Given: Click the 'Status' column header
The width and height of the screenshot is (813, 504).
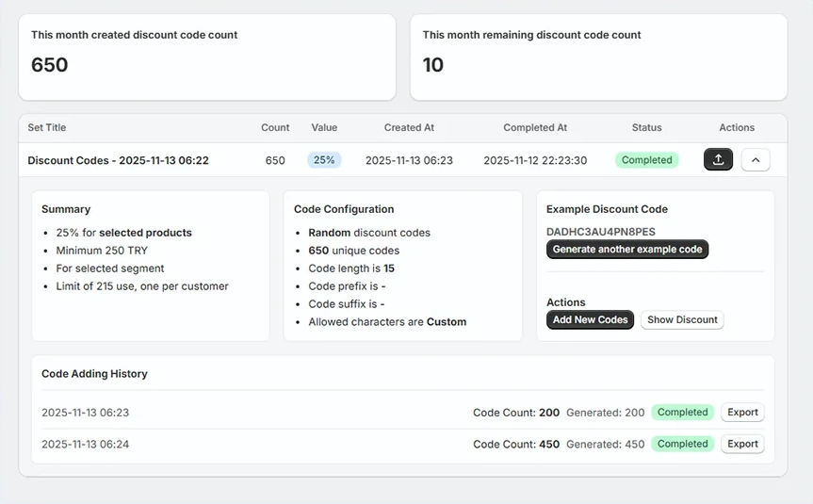Looking at the screenshot, I should [x=646, y=127].
